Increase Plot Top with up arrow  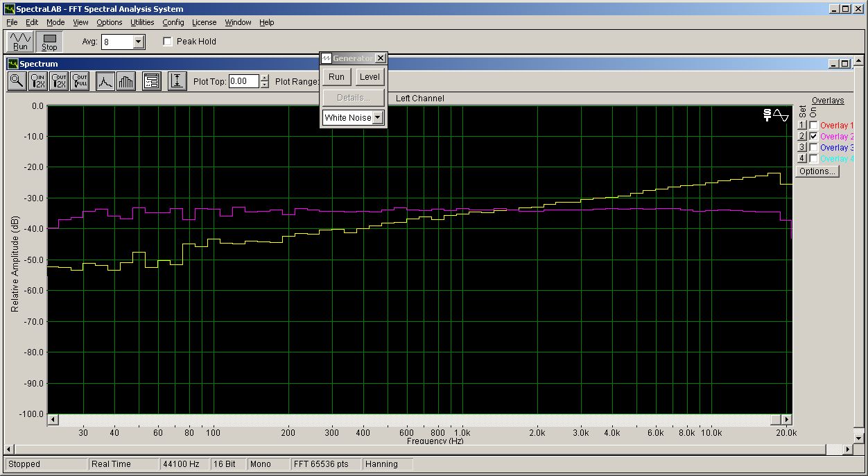[264, 78]
